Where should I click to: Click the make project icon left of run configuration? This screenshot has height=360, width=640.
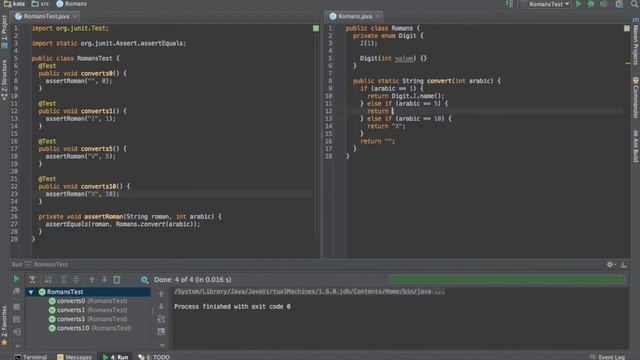tap(509, 4)
